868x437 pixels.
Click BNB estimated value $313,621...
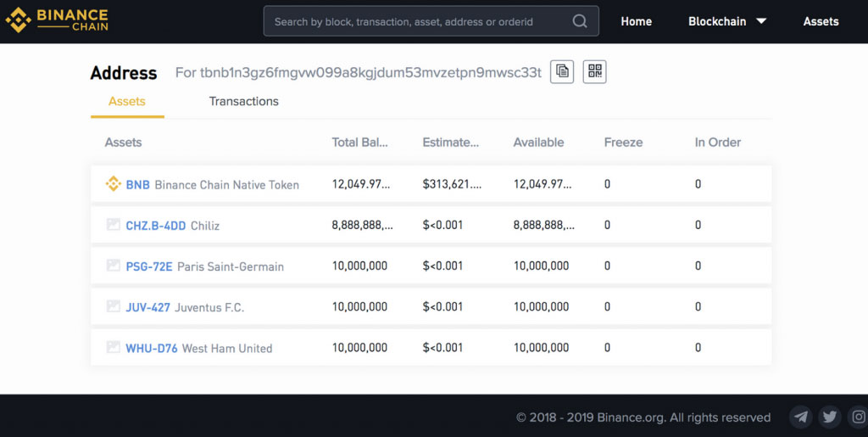point(452,184)
